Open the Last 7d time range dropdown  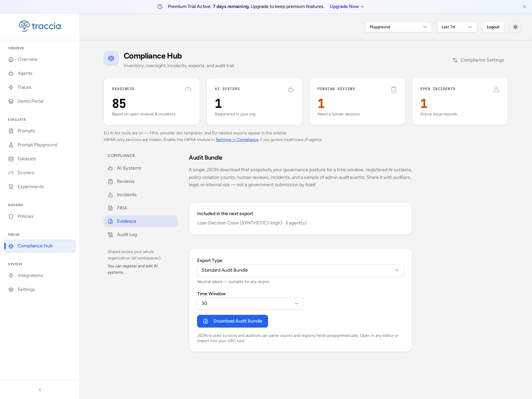click(457, 27)
